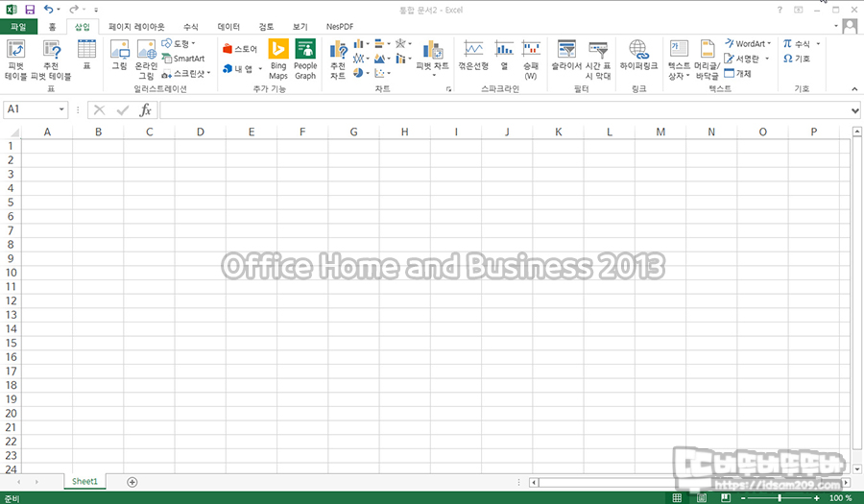Screen dimensions: 864x504
Task: Open the Screenshot dropdown
Action: (186, 73)
